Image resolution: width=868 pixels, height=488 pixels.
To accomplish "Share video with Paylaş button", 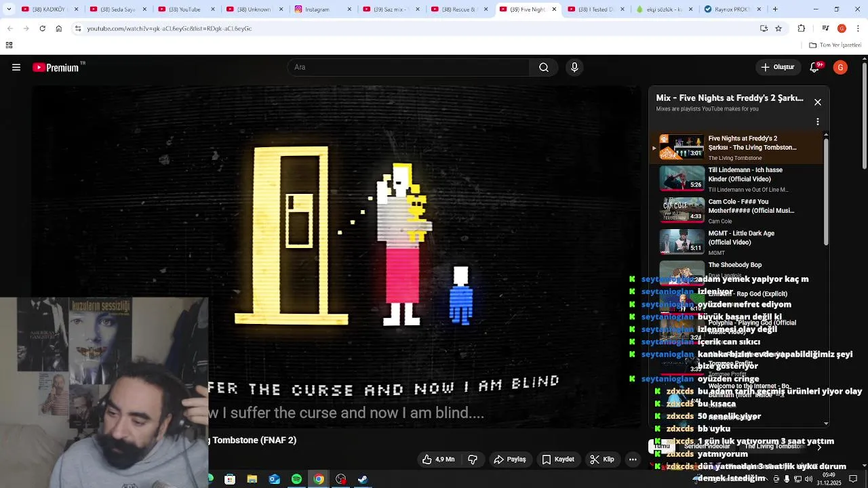I will coord(510,460).
